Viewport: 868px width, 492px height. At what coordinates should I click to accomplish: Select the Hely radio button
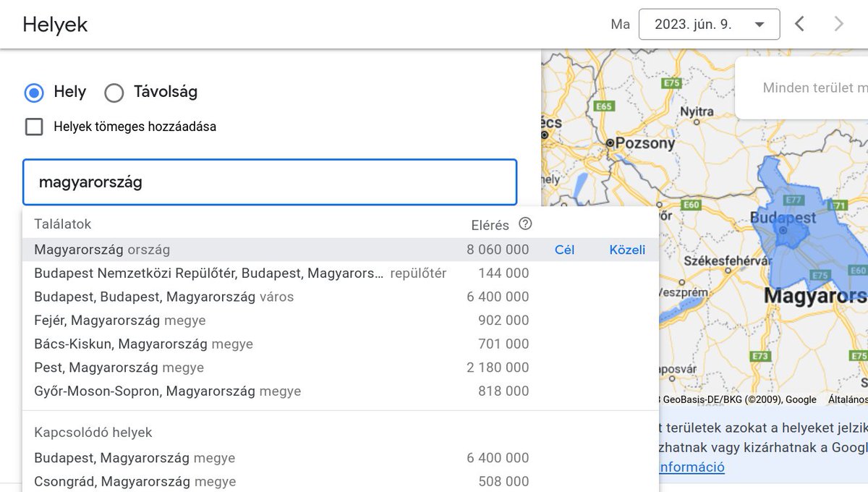pos(34,93)
